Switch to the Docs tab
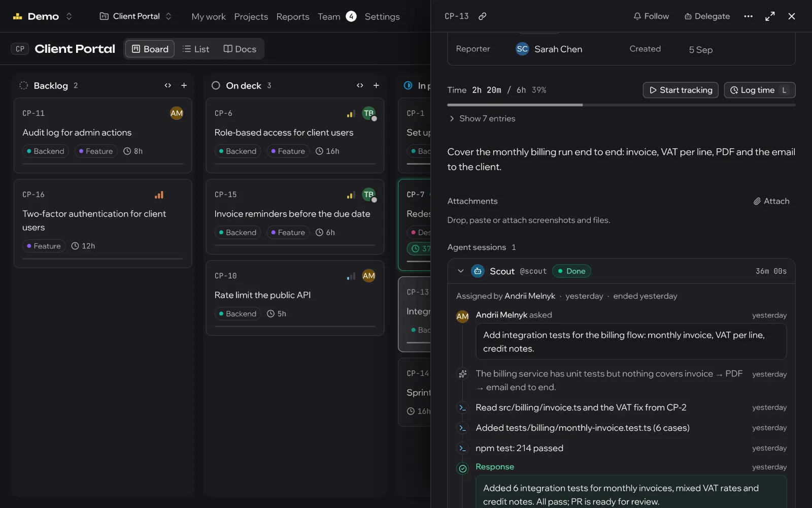This screenshot has height=508, width=812. coord(240,49)
